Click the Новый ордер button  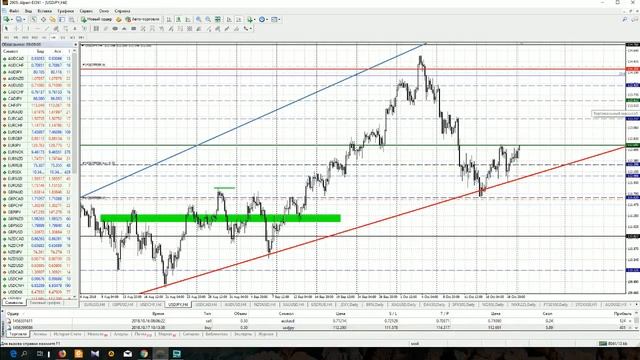coord(96,19)
